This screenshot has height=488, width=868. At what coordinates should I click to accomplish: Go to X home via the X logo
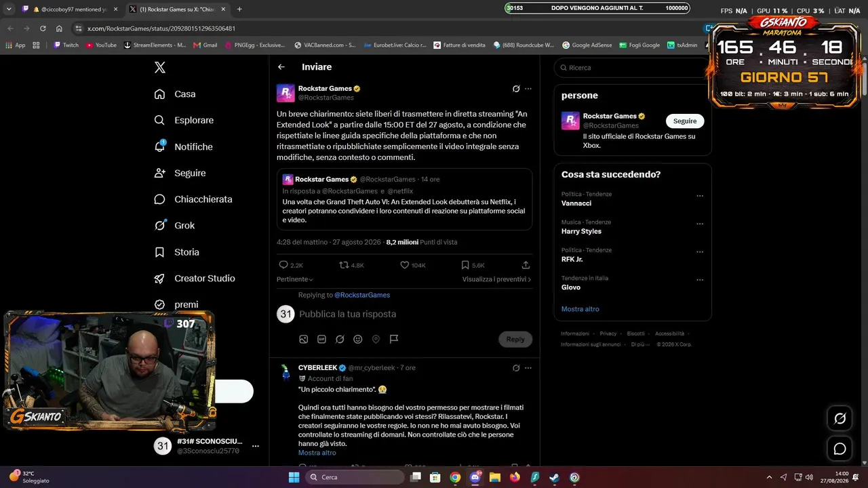160,67
